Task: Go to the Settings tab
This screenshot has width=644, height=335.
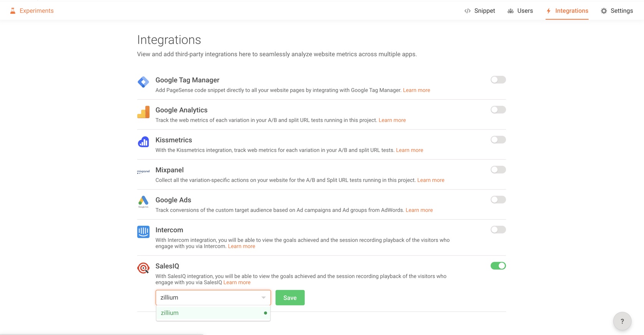Action: tap(617, 11)
